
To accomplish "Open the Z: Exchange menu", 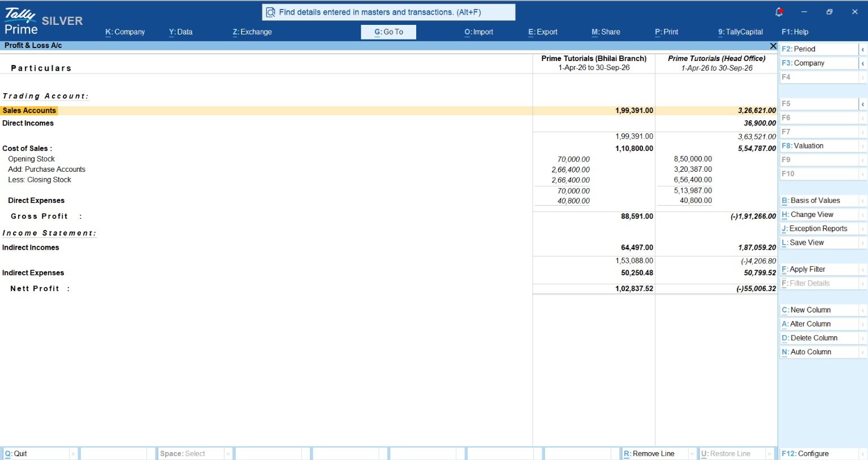I will tap(252, 32).
